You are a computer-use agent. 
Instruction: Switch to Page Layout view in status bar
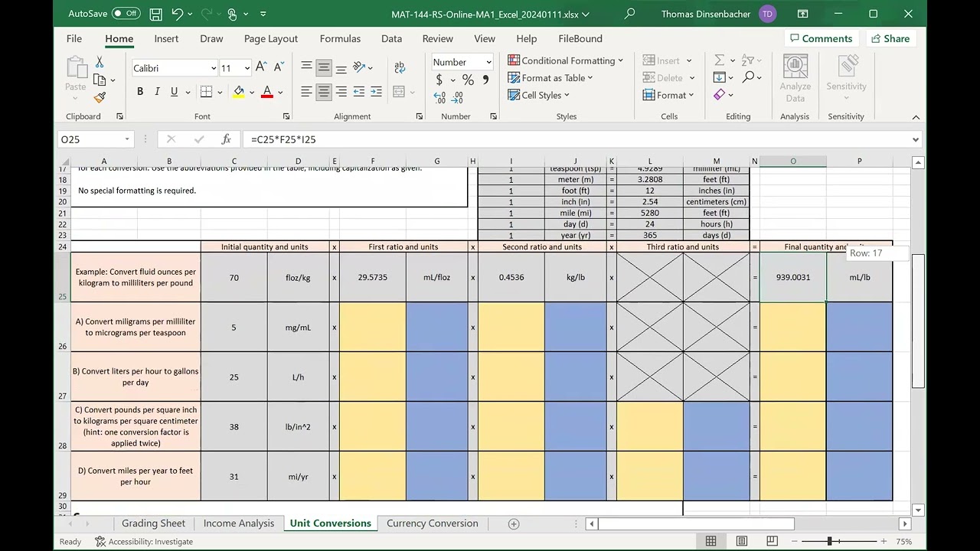click(741, 541)
